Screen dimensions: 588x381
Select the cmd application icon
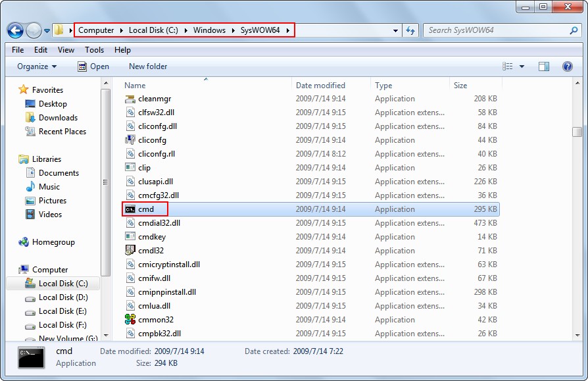130,209
